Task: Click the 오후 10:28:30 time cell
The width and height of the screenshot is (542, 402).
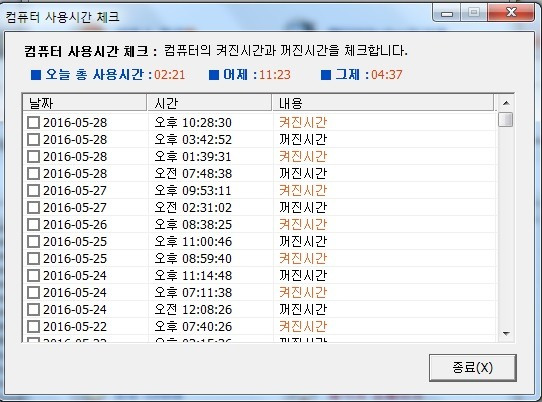Action: coord(193,122)
